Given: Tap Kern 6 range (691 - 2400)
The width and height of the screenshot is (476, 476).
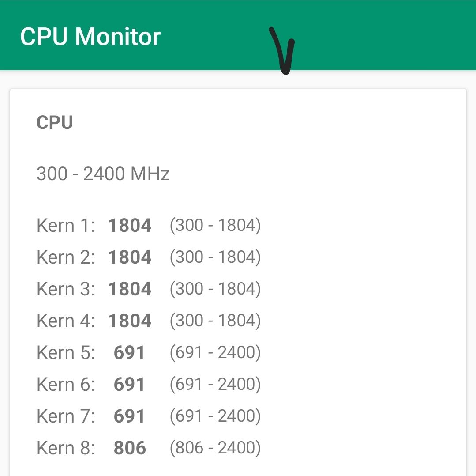Looking at the screenshot, I should tap(215, 385).
